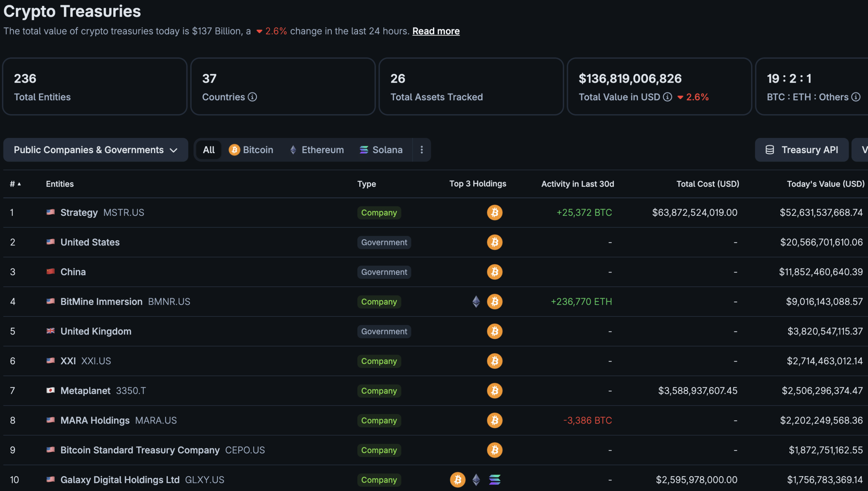Click the MSTR.US ticker symbol
This screenshot has height=491, width=868.
(x=123, y=212)
